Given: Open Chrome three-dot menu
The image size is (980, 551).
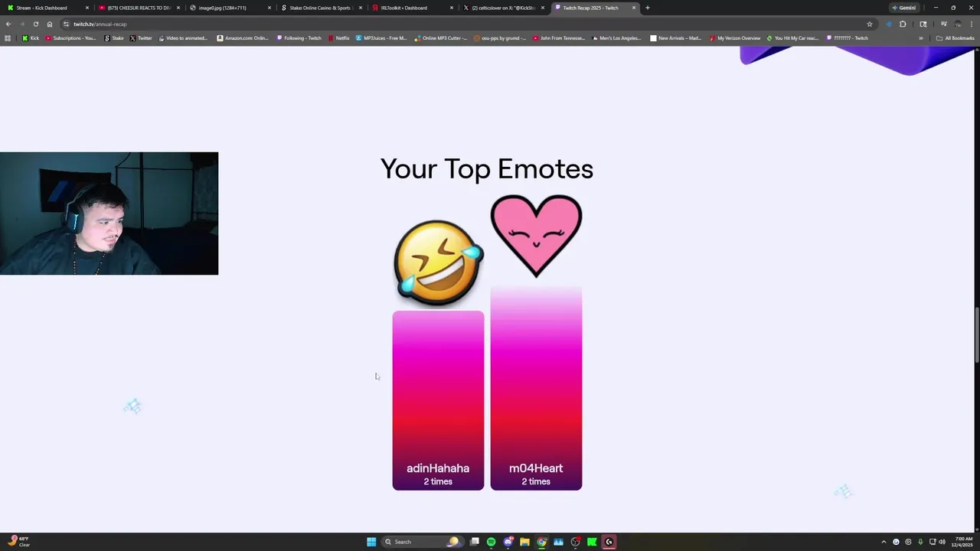Looking at the screenshot, I should (972, 24).
